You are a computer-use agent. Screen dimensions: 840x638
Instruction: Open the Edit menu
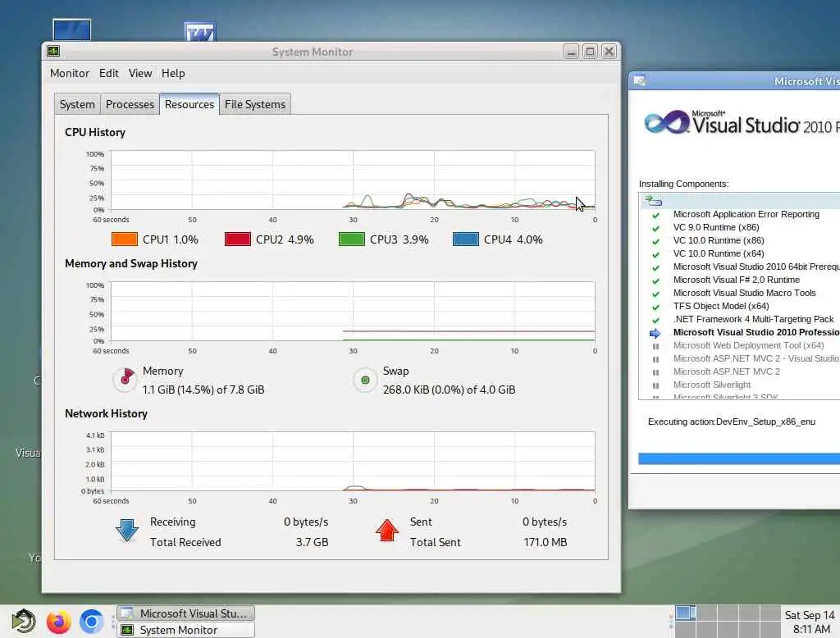click(109, 73)
